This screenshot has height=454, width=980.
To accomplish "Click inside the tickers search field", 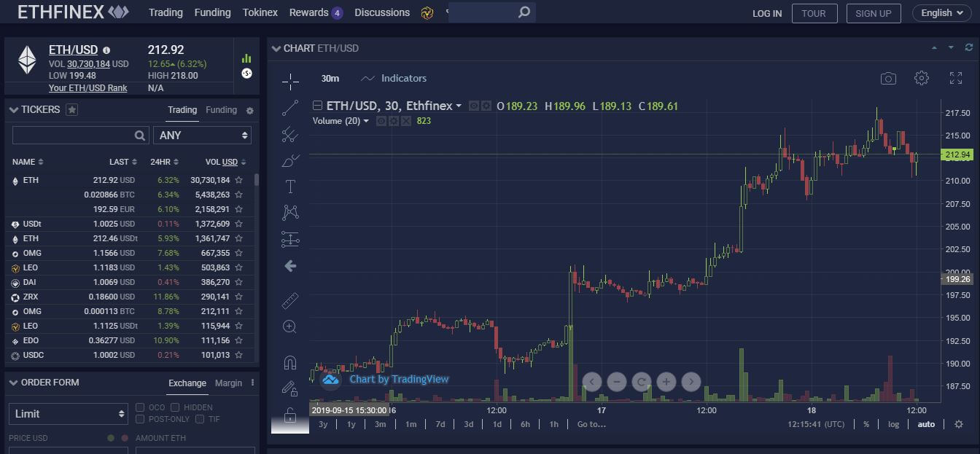I will [80, 136].
